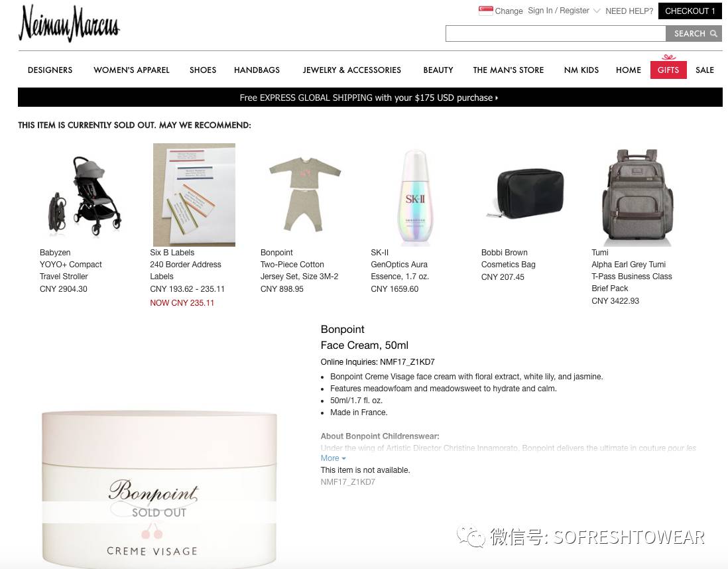Expand the Sign In / Register dropdown arrow
Screen dimensions: 728x569
[x=597, y=11]
